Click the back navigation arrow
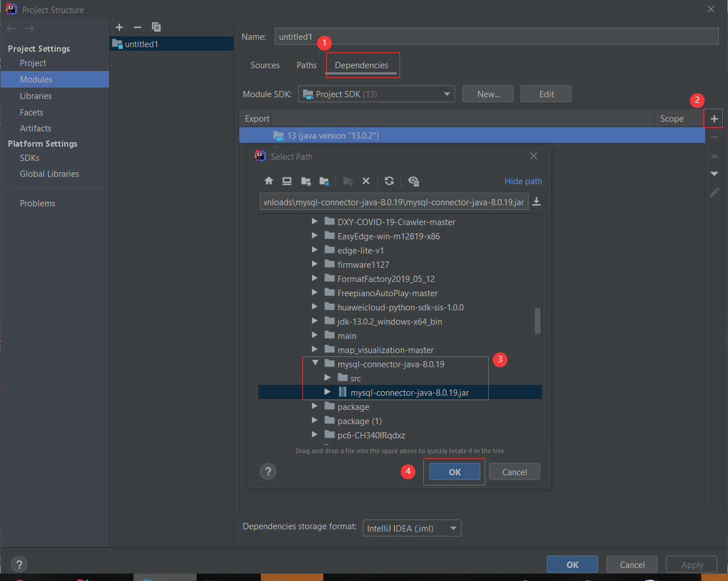The width and height of the screenshot is (728, 581). coord(11,28)
